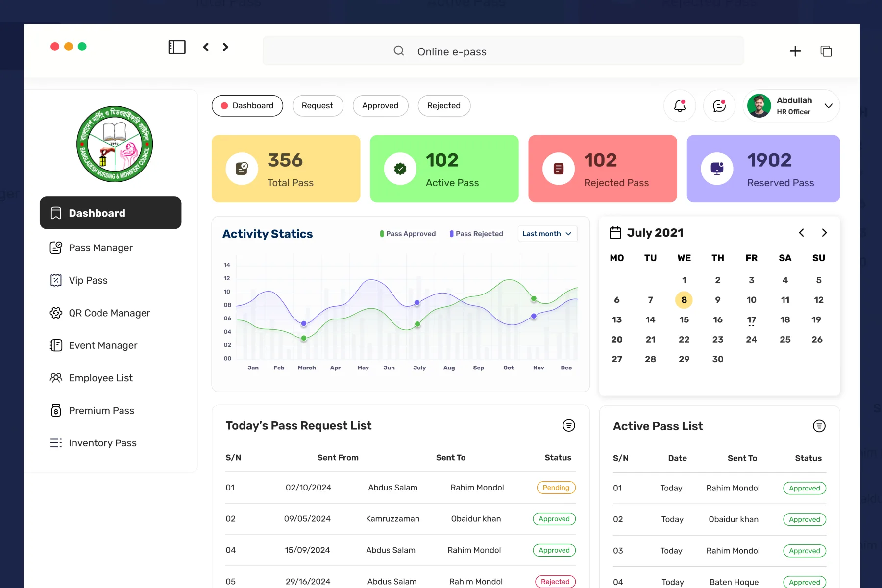
Task: Switch to the Request tab
Action: tap(317, 106)
